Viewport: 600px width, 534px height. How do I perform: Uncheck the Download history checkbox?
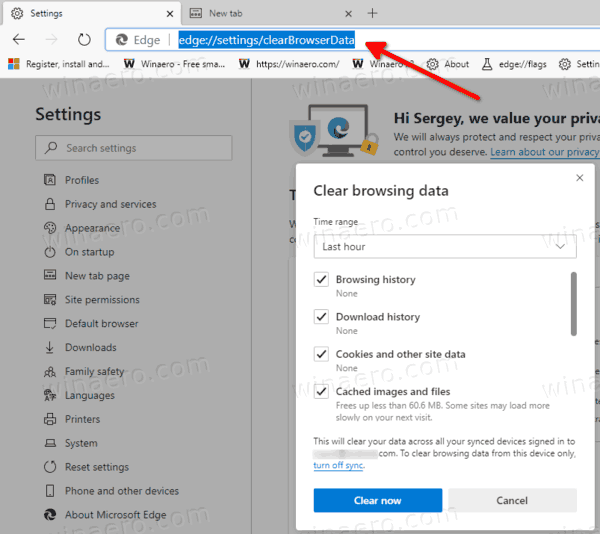(321, 317)
